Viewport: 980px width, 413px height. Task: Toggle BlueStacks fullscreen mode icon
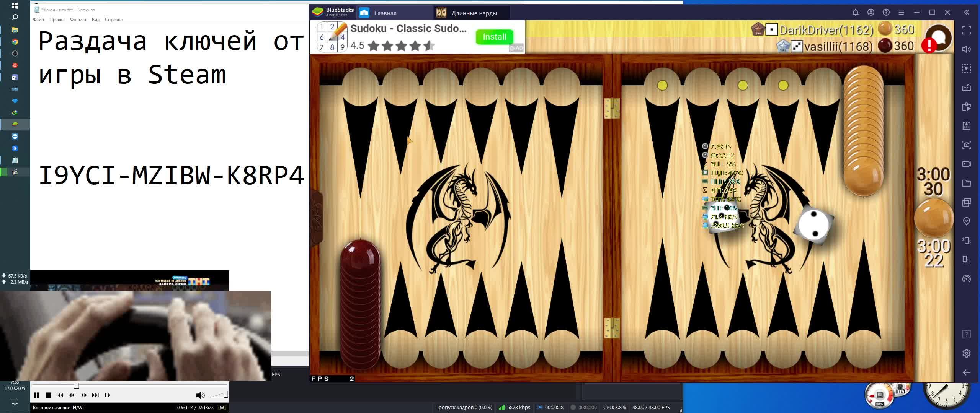(966, 30)
